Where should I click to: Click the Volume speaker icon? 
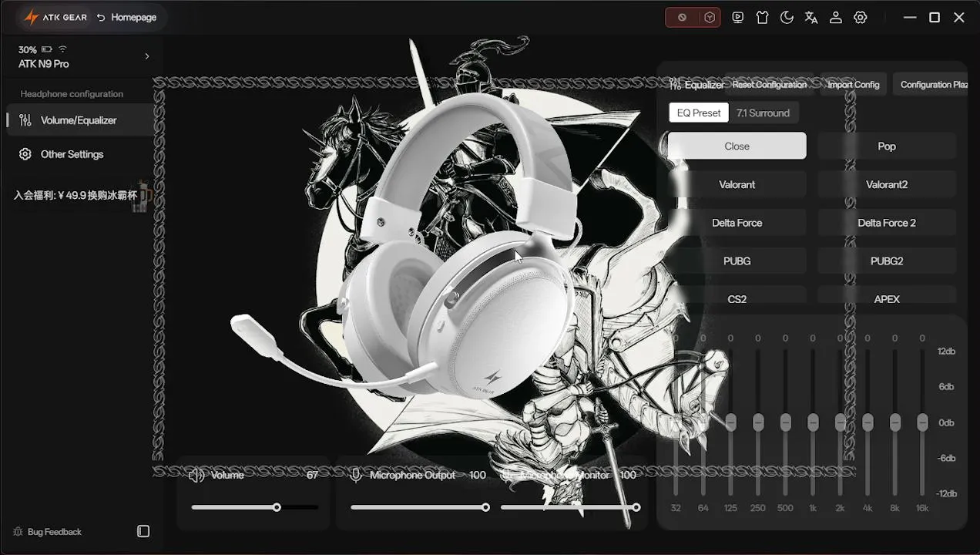click(196, 475)
